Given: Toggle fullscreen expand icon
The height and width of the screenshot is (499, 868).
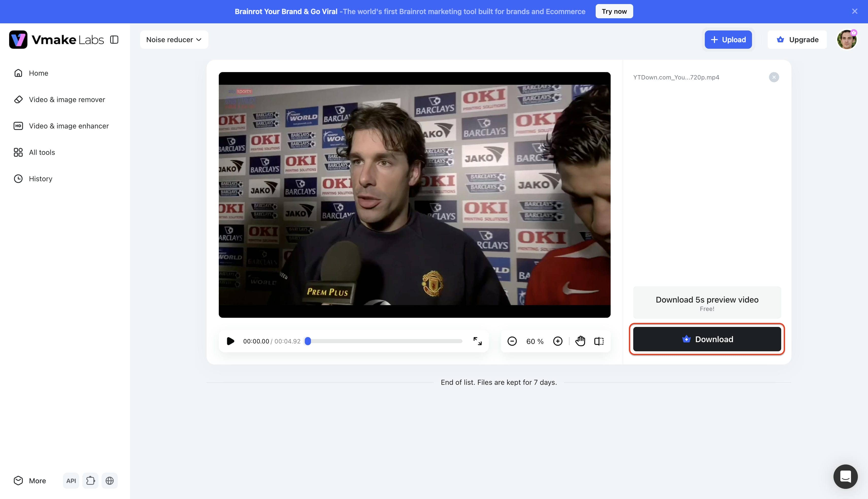Looking at the screenshot, I should pos(477,341).
